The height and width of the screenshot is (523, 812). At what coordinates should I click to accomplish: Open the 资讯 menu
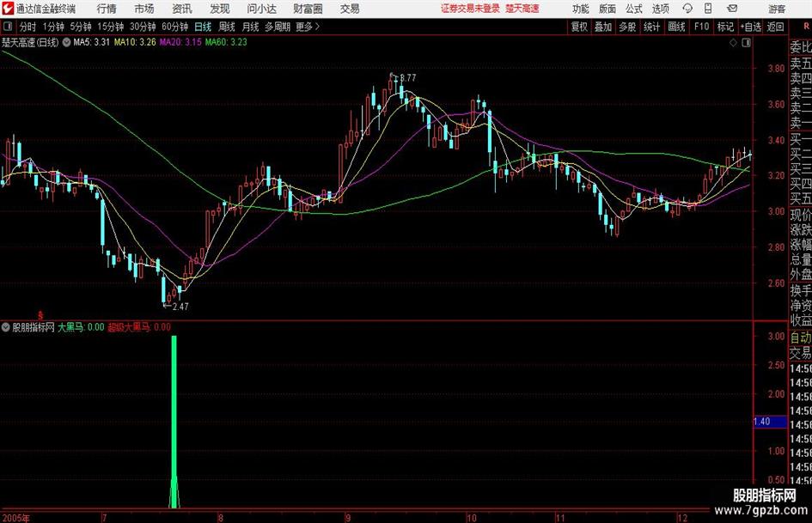[182, 9]
